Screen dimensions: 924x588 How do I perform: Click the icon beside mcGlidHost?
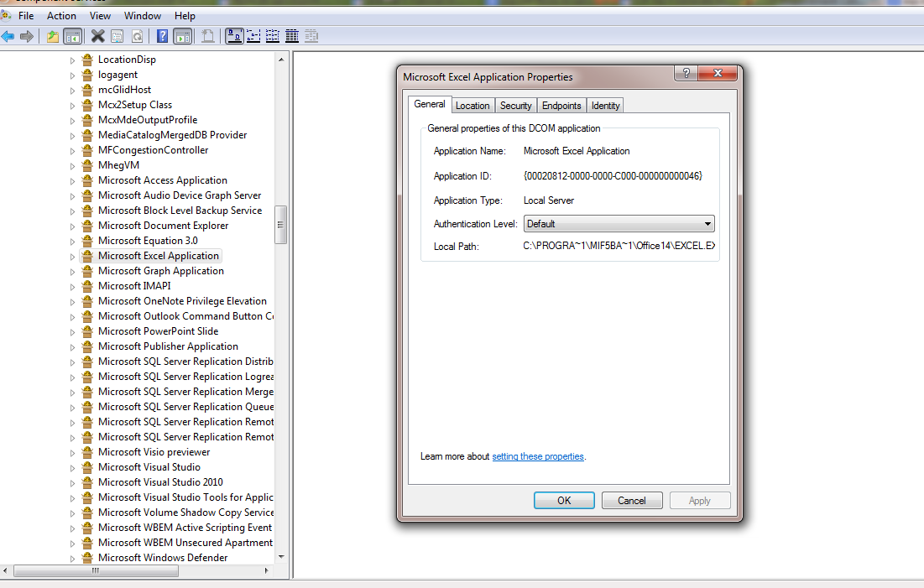(88, 90)
